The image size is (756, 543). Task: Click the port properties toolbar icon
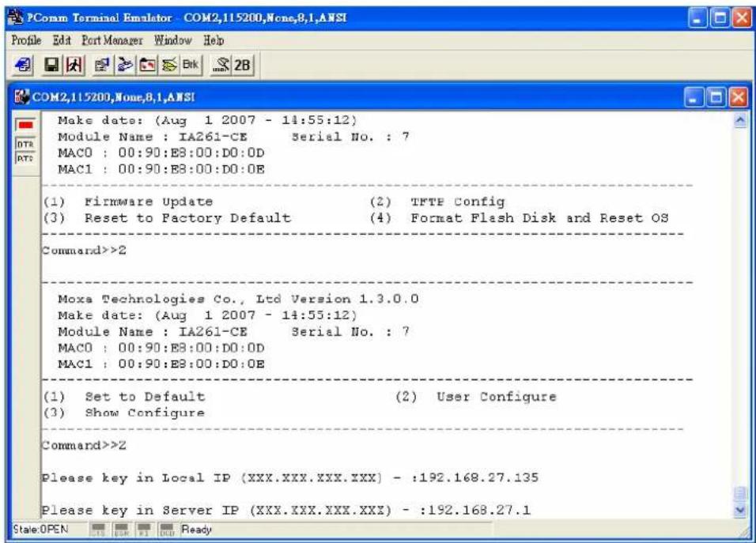coord(102,65)
